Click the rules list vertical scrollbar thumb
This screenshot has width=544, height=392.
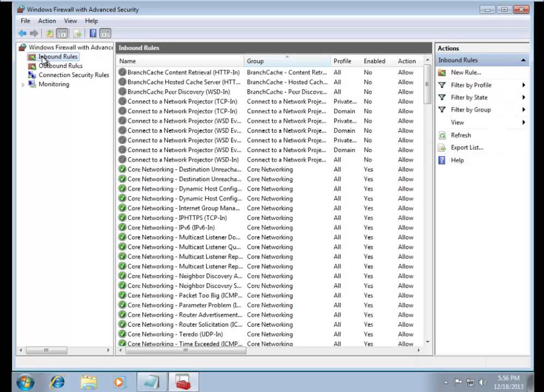427,84
